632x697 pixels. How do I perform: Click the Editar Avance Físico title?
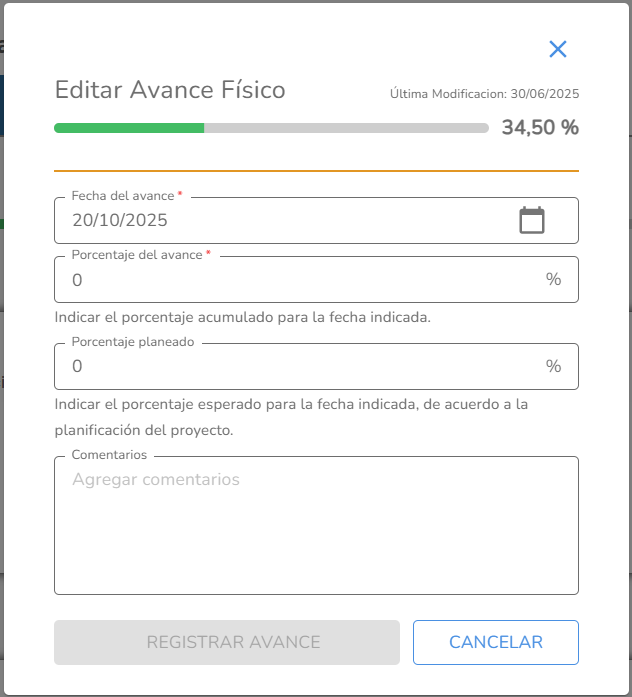170,90
